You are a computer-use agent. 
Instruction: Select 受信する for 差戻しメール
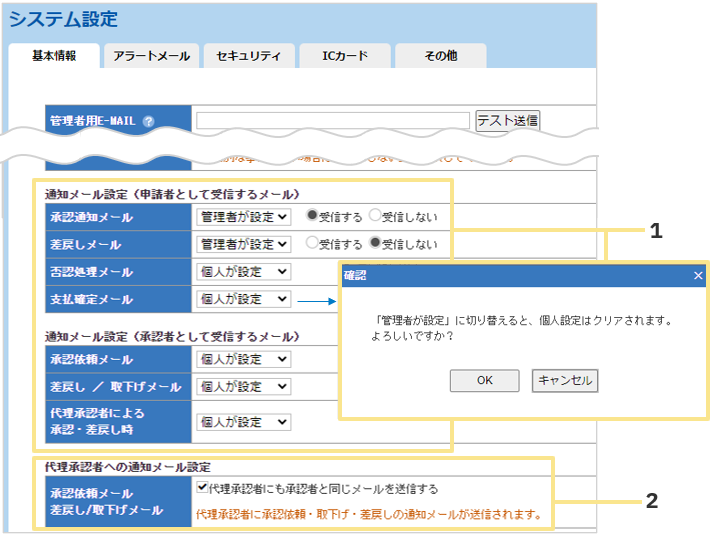pyautogui.click(x=312, y=242)
